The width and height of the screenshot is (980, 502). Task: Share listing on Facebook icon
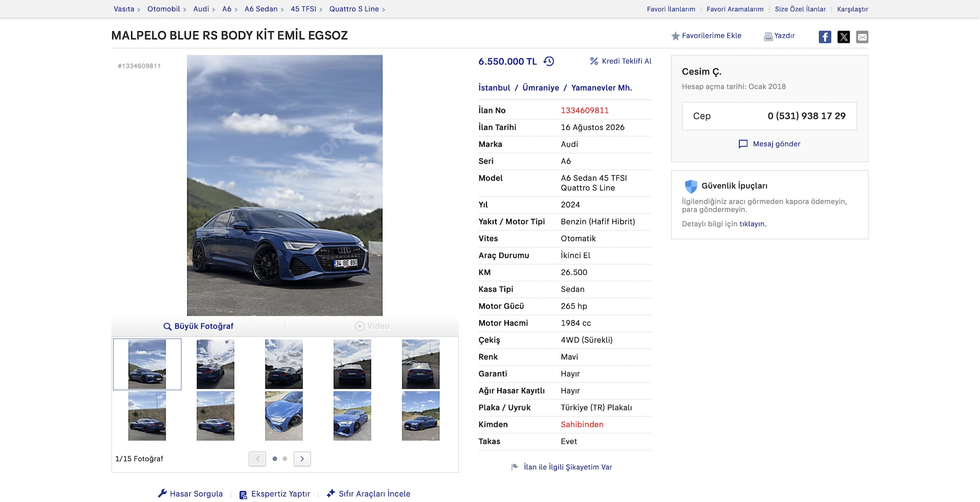coord(825,37)
